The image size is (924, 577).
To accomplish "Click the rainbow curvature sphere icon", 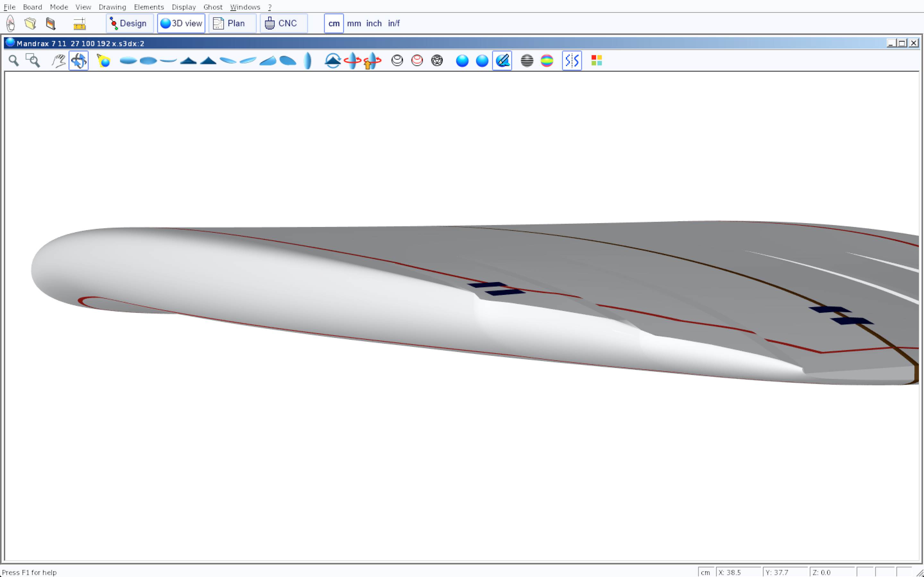I will pos(547,60).
